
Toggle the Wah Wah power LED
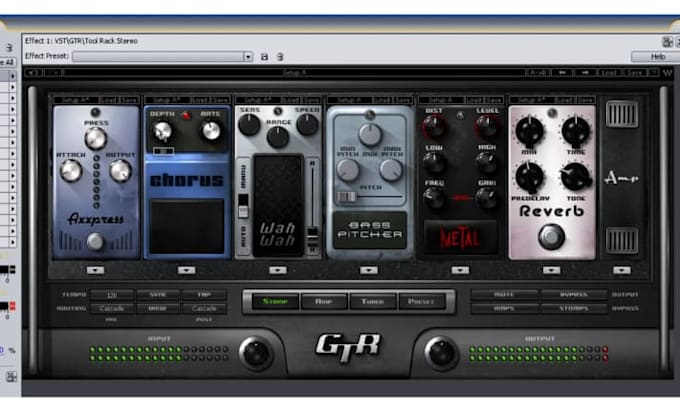click(278, 111)
